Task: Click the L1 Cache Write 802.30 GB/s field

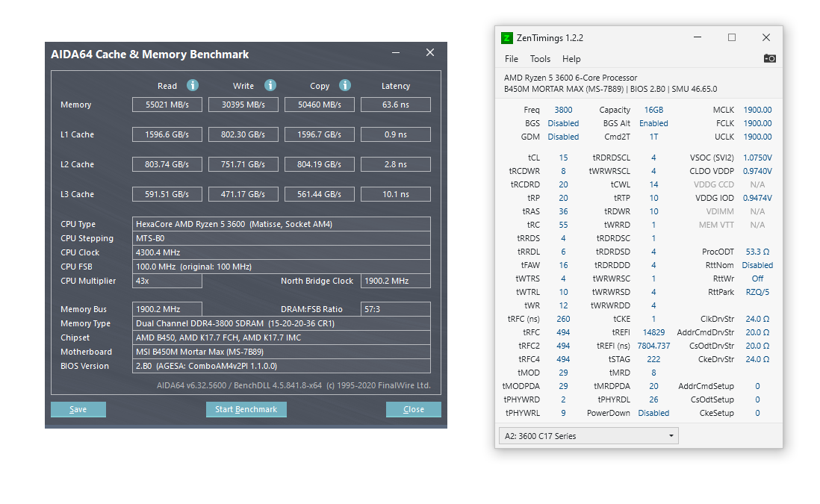Action: point(243,134)
